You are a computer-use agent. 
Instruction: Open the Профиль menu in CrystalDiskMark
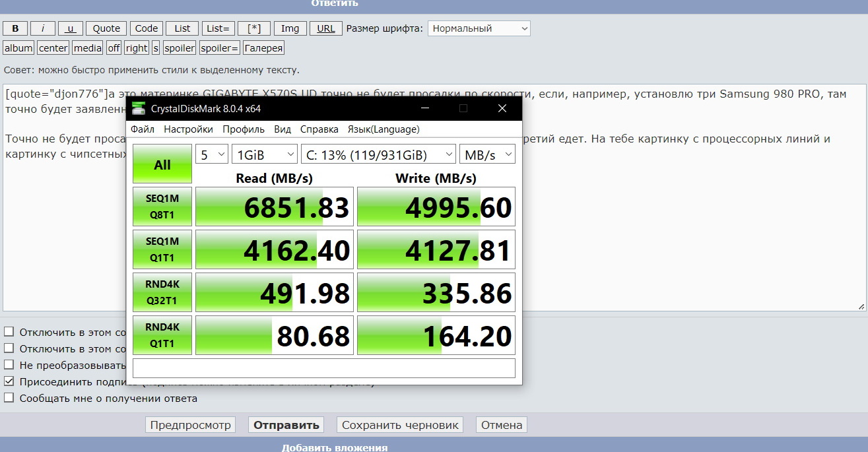point(244,129)
